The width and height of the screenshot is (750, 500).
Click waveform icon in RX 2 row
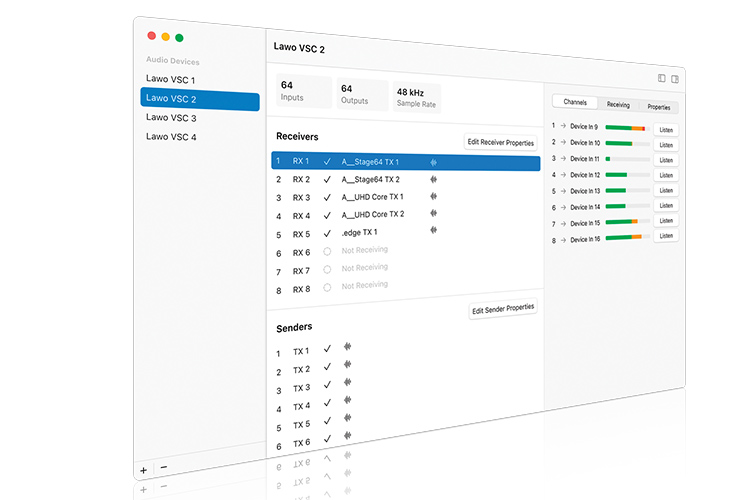click(433, 179)
